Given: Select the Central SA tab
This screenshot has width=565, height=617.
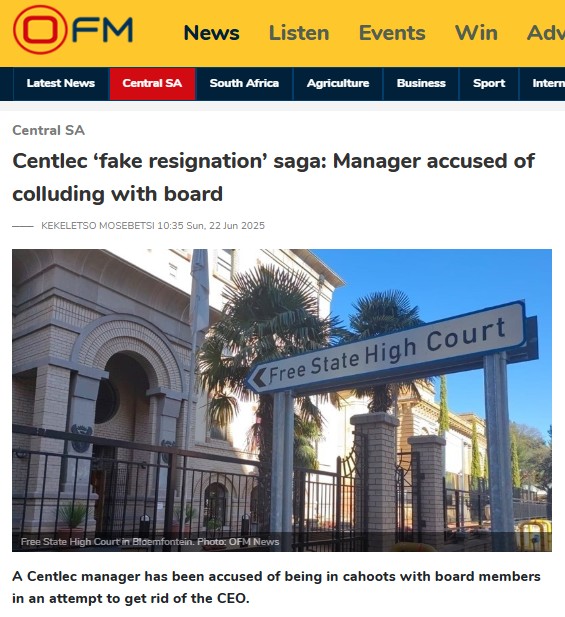Looking at the screenshot, I should (x=152, y=83).
